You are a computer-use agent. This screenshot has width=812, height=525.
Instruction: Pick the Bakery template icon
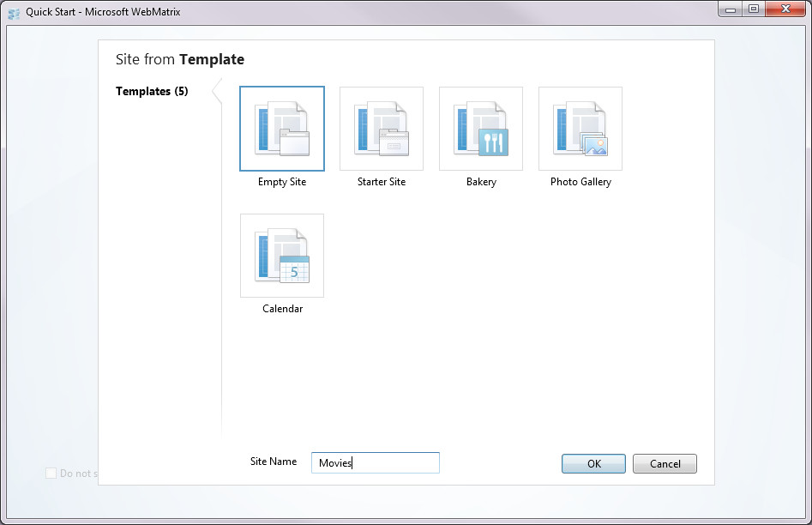click(x=480, y=129)
